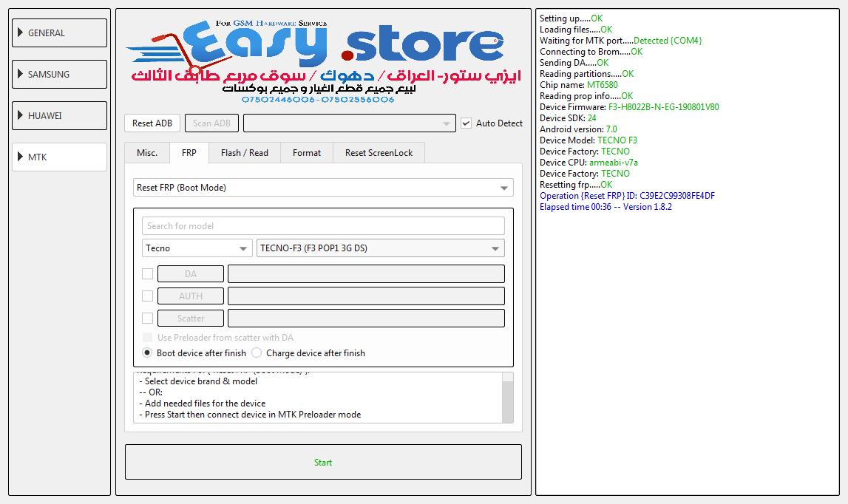Click the Operation {Reset FRP} ID log line
The height and width of the screenshot is (504, 848).
[628, 196]
